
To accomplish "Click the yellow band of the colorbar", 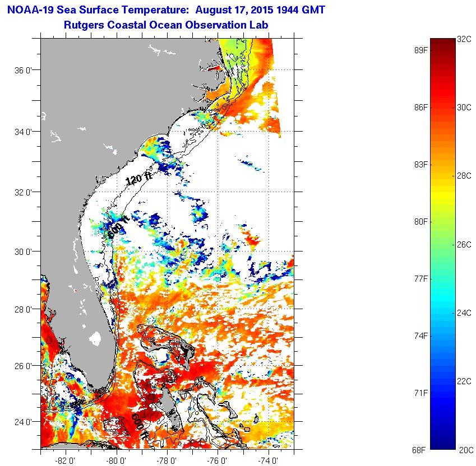I will pyautogui.click(x=443, y=195).
